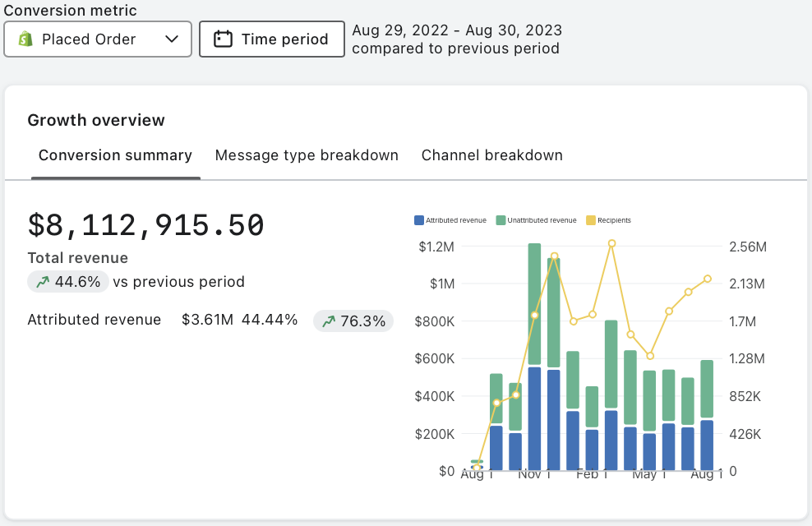Screen dimensions: 812x526
Task: Toggle the Attributed revenue legend series
Action: tap(450, 220)
